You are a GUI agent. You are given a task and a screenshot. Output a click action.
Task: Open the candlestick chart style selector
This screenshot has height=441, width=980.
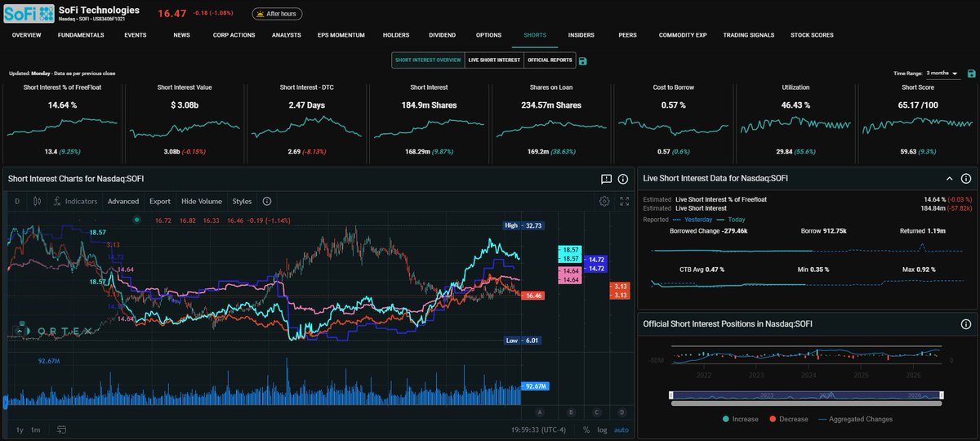pyautogui.click(x=37, y=201)
